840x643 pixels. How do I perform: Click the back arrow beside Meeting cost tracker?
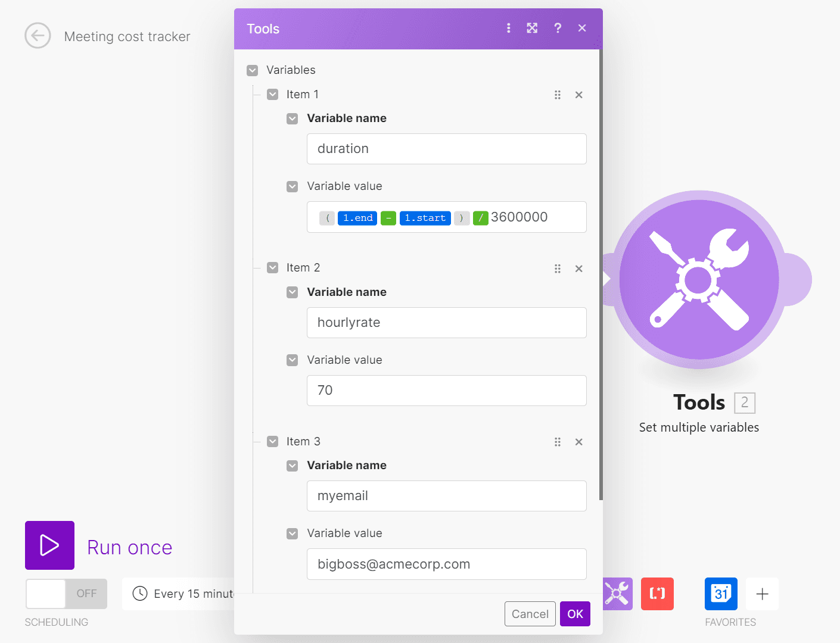click(38, 36)
